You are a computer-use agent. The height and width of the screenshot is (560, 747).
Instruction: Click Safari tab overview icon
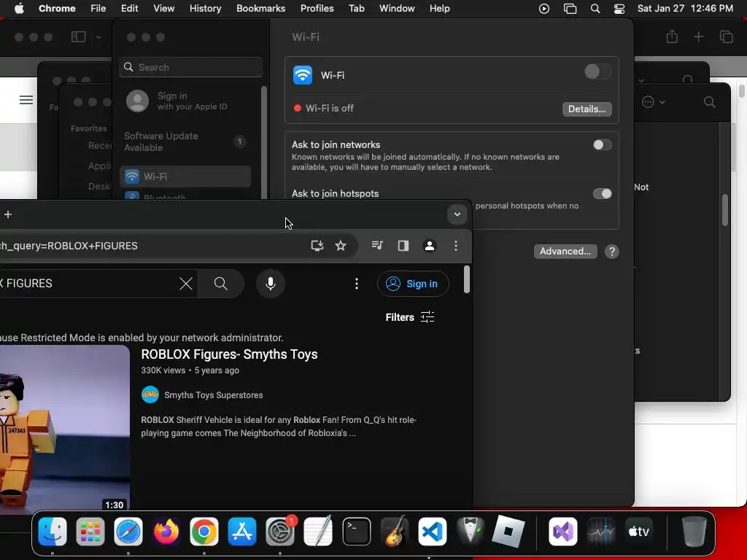point(726,36)
